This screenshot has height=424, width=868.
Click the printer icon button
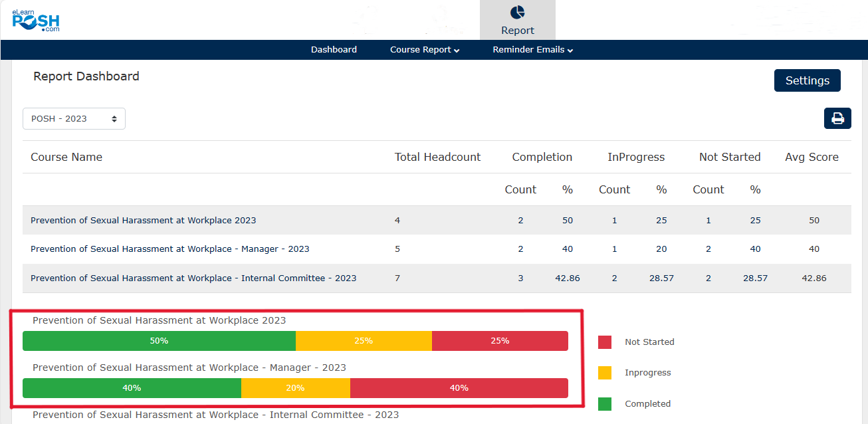pyautogui.click(x=837, y=118)
